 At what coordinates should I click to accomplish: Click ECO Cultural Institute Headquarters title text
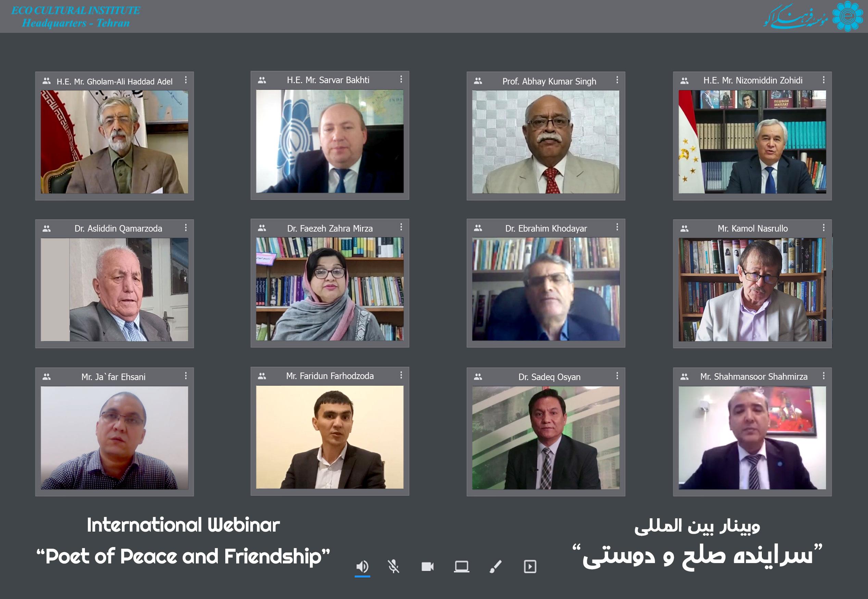click(76, 16)
